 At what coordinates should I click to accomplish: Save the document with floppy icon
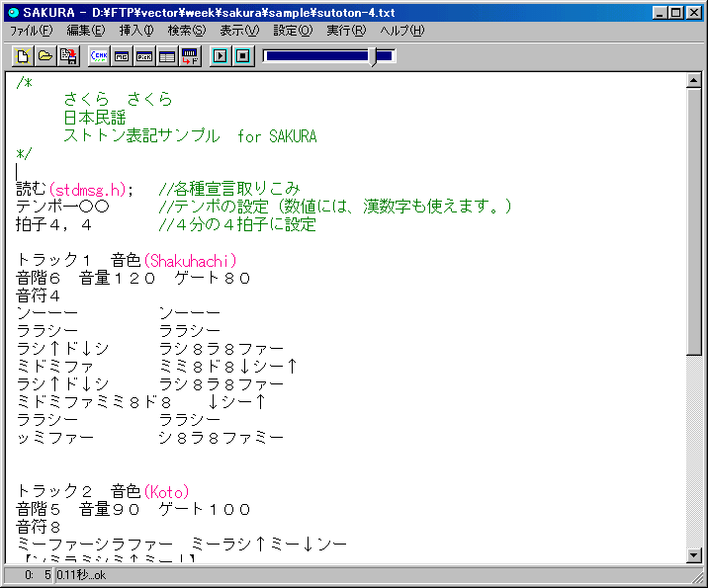(x=68, y=56)
